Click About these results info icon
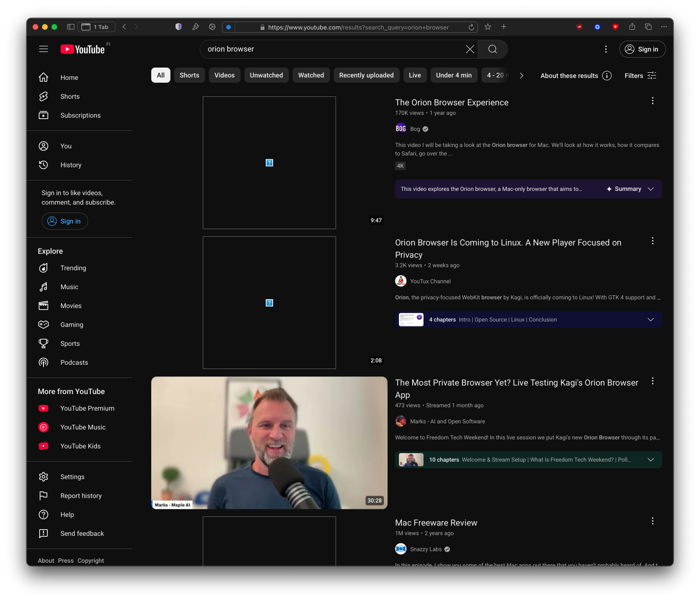 pos(607,76)
